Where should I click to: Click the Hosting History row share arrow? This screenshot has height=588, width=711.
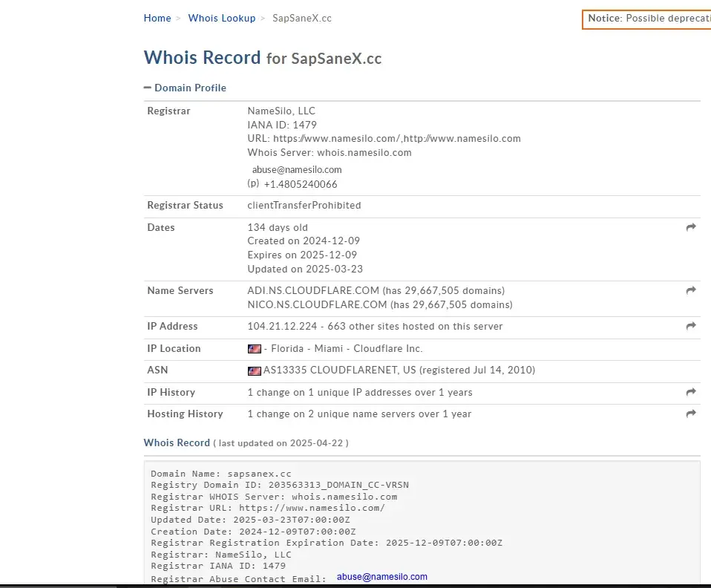(691, 414)
